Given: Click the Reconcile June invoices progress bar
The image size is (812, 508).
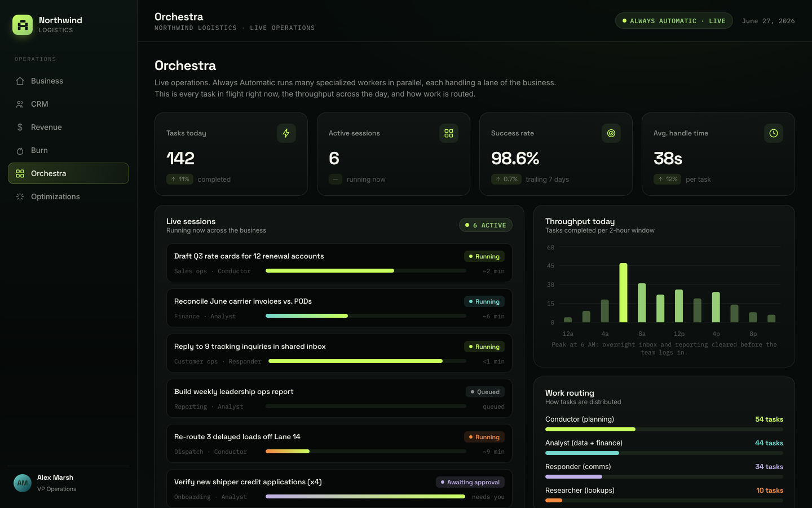Looking at the screenshot, I should pos(366,316).
